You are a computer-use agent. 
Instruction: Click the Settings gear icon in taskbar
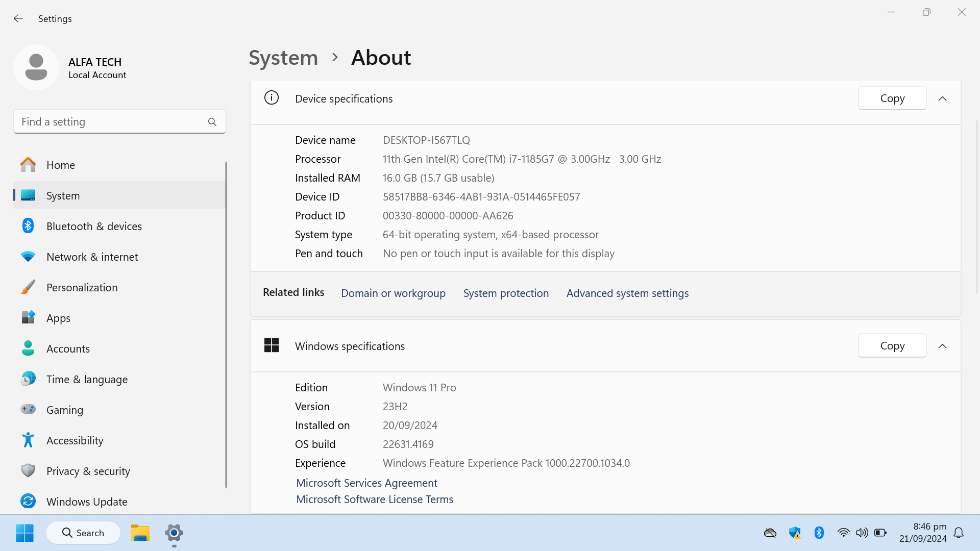coord(174,533)
